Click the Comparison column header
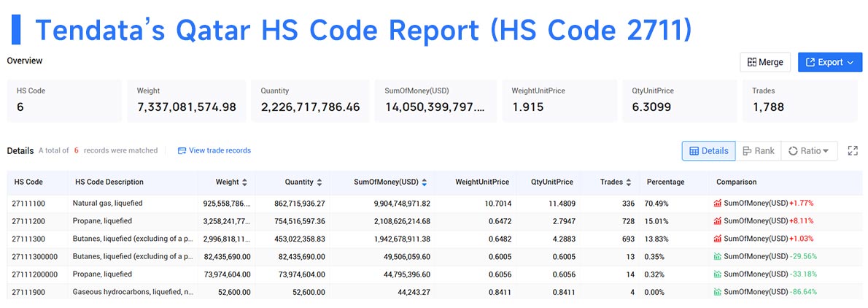The width and height of the screenshot is (868, 308). pyautogui.click(x=736, y=182)
